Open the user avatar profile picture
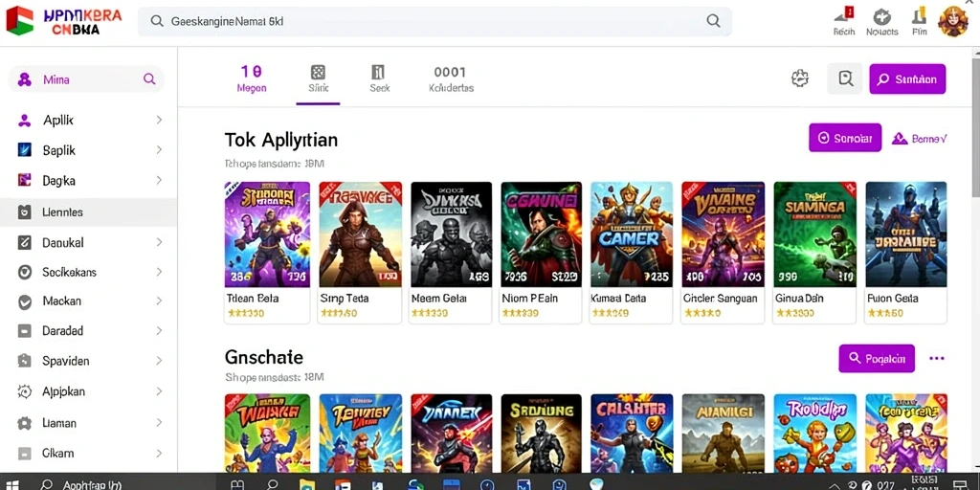980x490 pixels. click(x=952, y=21)
